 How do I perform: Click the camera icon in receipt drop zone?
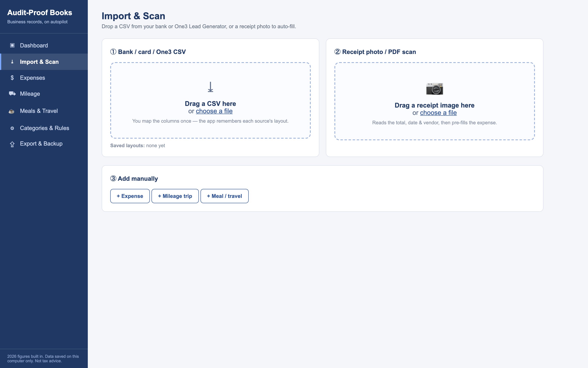434,89
